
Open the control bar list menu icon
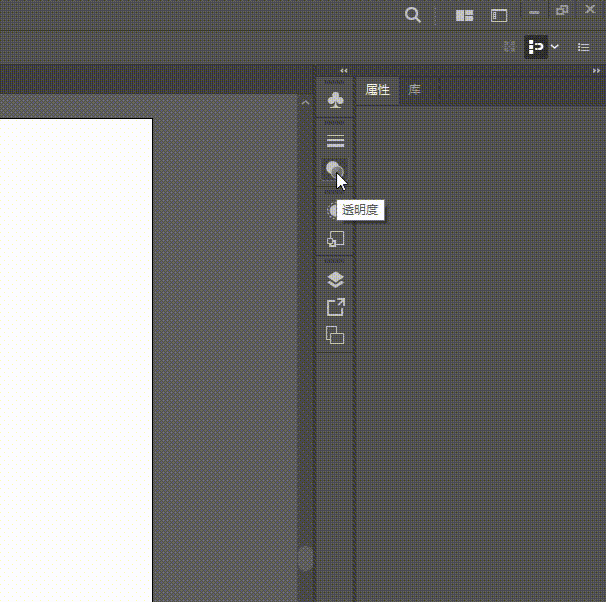click(583, 47)
